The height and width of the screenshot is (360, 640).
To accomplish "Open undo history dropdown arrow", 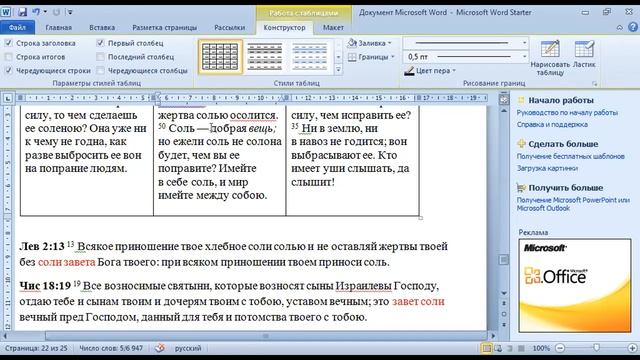I will 45,12.
